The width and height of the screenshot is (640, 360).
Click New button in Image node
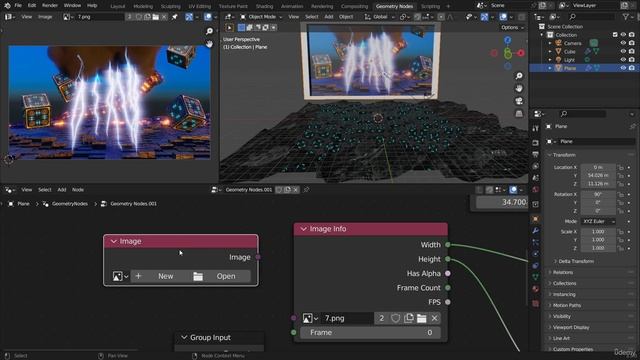[160, 276]
